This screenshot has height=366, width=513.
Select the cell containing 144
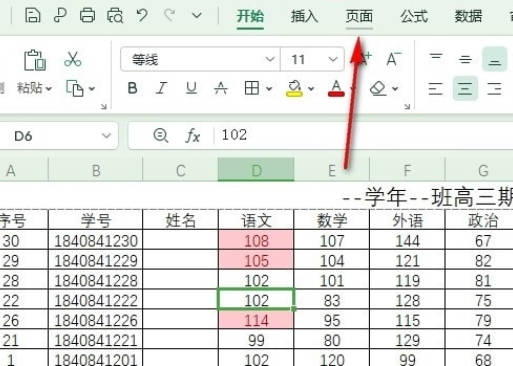[x=407, y=241]
